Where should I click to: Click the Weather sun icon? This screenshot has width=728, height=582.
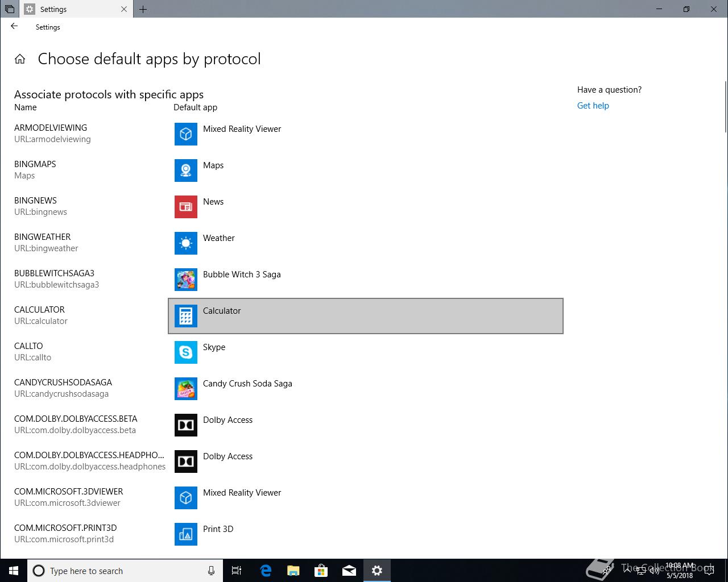(x=186, y=243)
